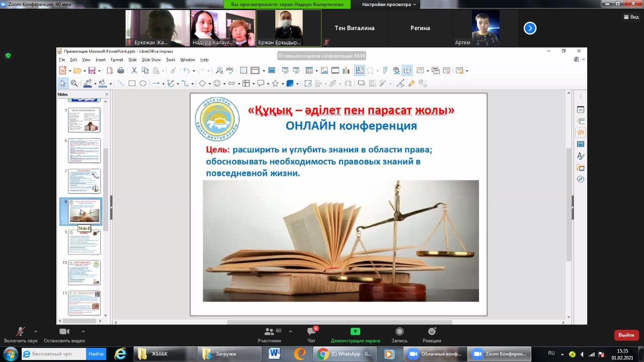Click the Cut scissors icon
Image resolution: width=644 pixels, height=362 pixels.
tap(134, 71)
